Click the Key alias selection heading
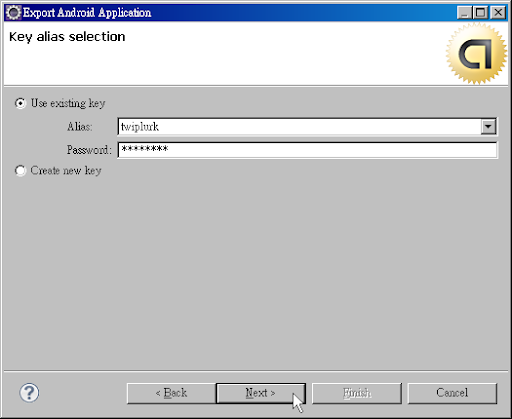512x419 pixels. (x=67, y=37)
